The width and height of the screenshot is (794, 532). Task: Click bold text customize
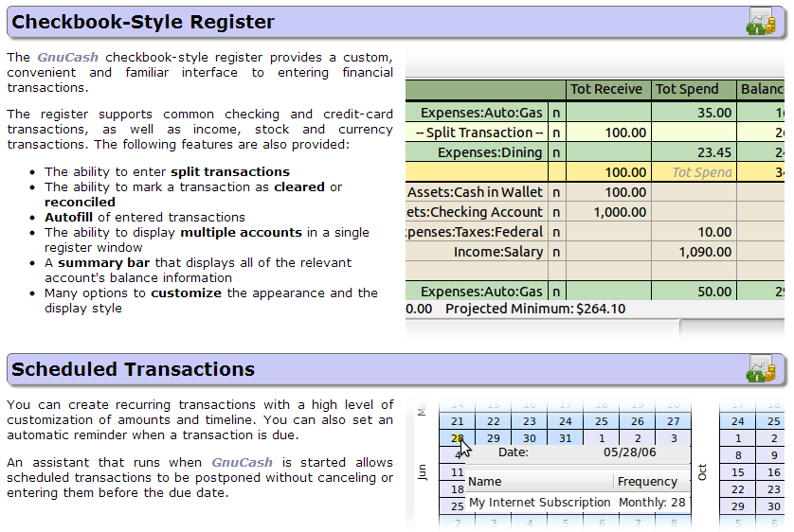[187, 293]
